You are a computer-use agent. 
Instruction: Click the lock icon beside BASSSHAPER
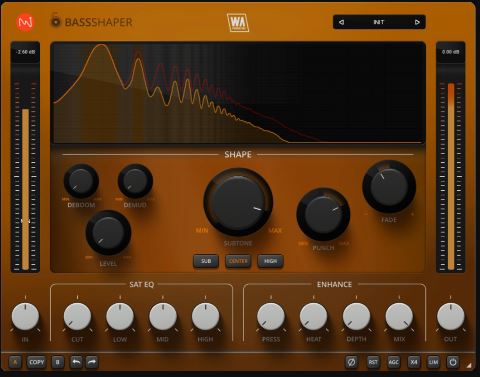click(x=55, y=20)
